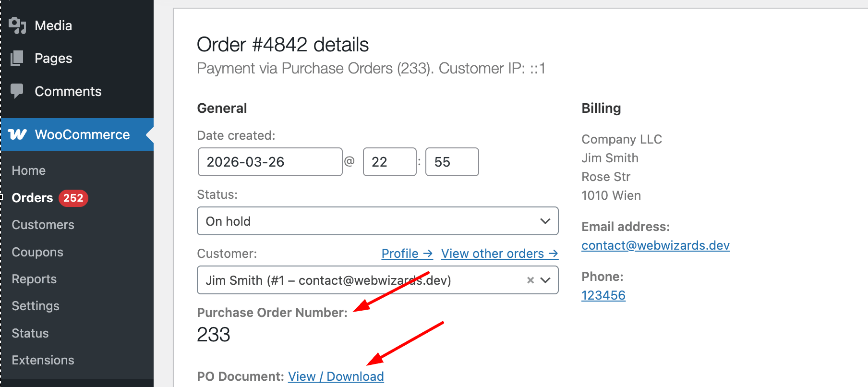Click the Media library icon

[17, 25]
